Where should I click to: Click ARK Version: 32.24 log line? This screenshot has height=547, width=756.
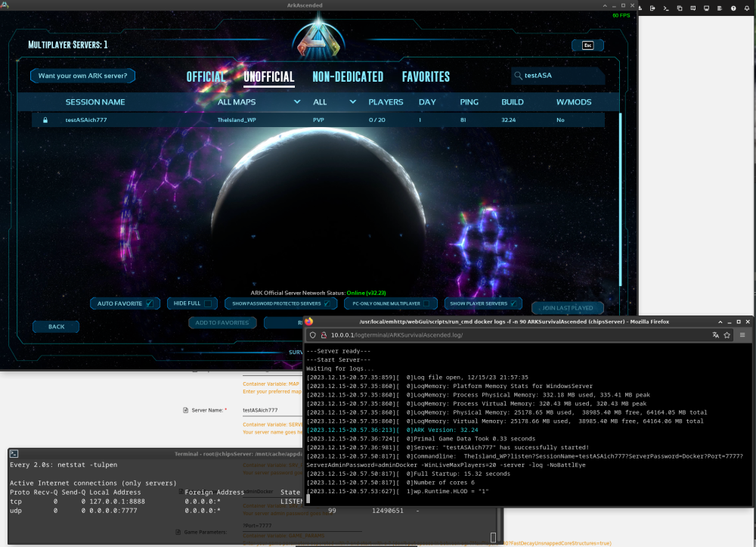[392, 430]
